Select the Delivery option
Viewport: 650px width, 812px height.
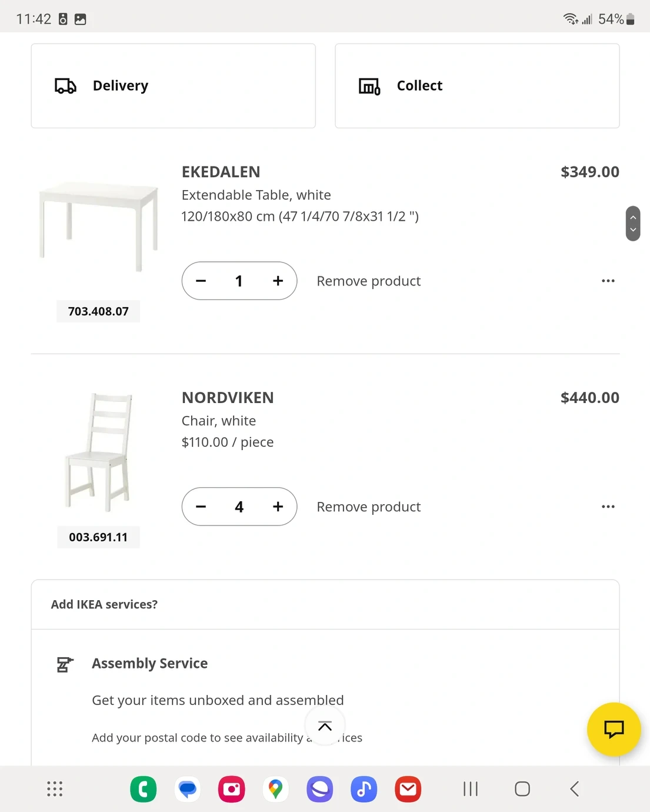[x=173, y=86]
